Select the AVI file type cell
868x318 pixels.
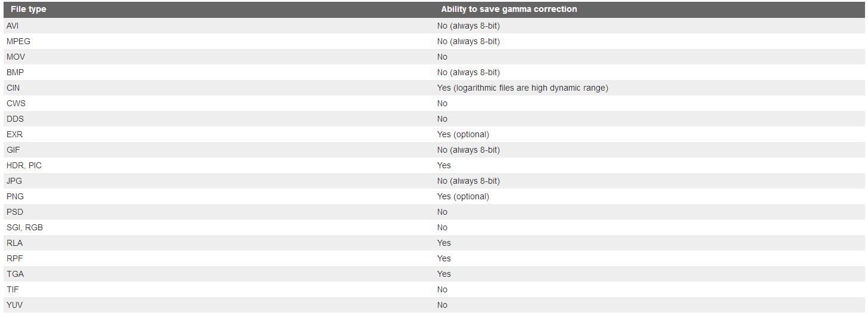tap(13, 26)
